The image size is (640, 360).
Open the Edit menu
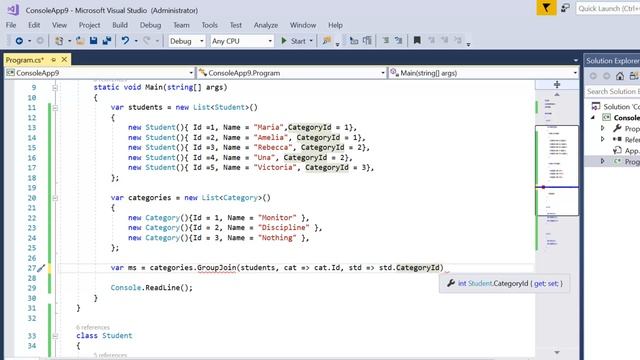(34, 25)
